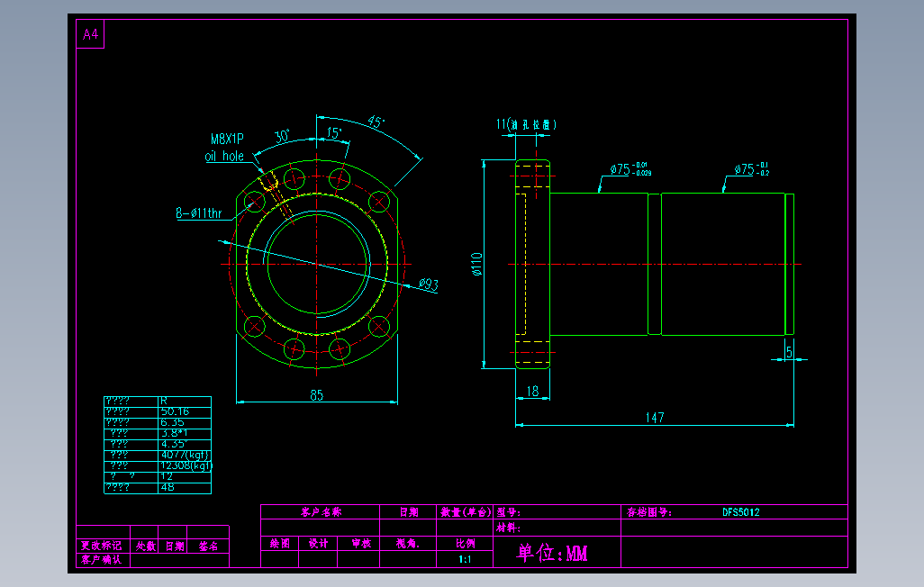Select the 45° angle dimension

click(376, 122)
